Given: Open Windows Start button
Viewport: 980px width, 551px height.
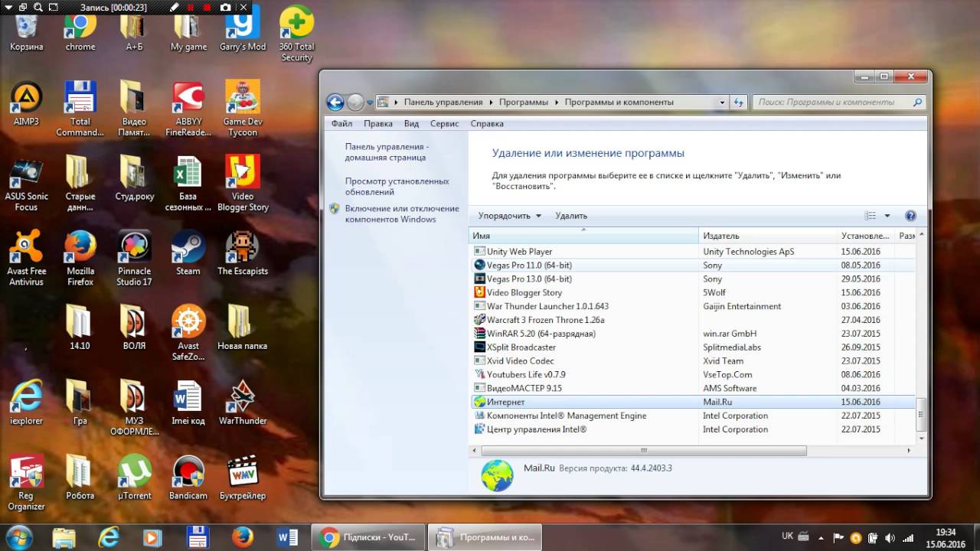Looking at the screenshot, I should 19,537.
